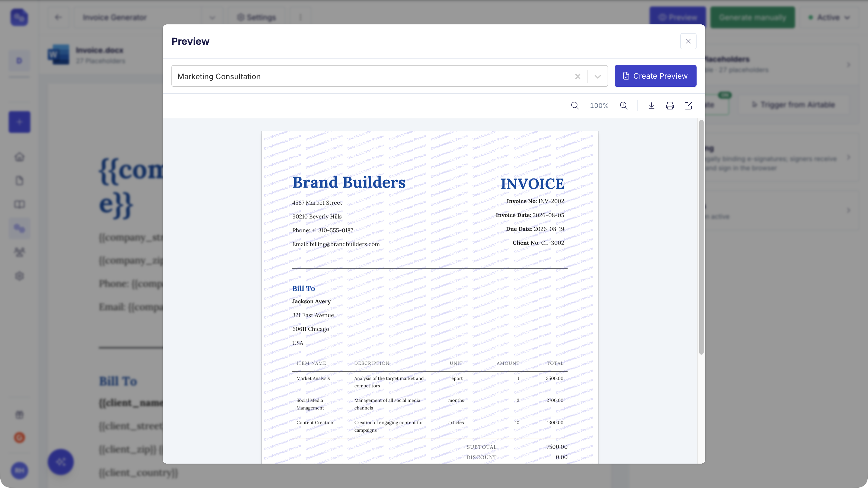868x488 pixels.
Task: Open the automations link icon in sidebar
Action: (x=20, y=228)
